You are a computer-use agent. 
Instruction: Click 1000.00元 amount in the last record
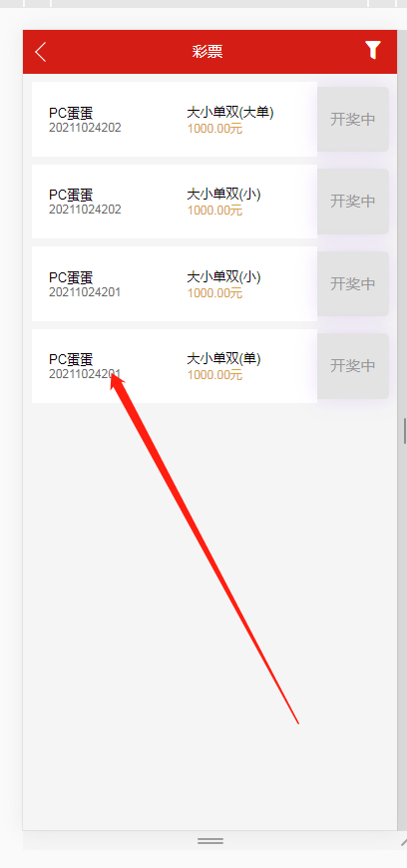[214, 375]
